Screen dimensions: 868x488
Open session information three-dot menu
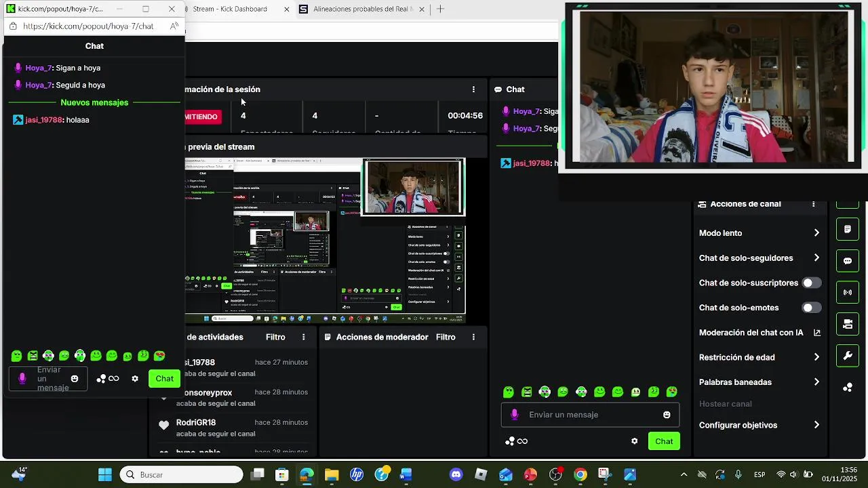(x=473, y=89)
